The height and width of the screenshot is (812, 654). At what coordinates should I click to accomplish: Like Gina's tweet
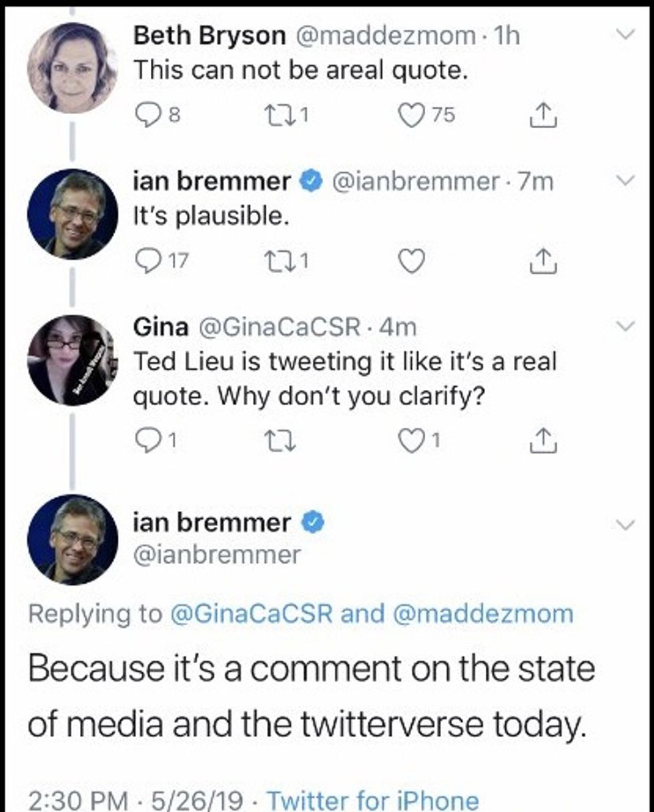[x=412, y=440]
